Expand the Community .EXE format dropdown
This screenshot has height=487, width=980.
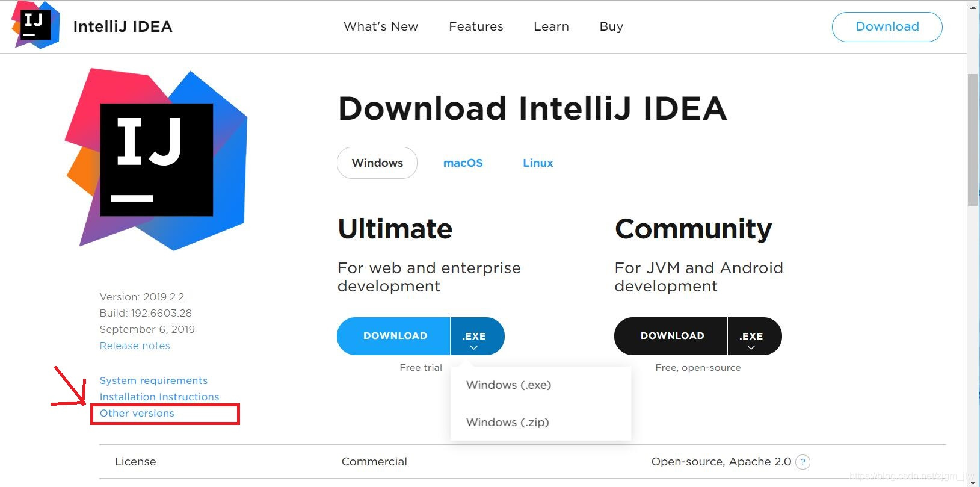[754, 336]
